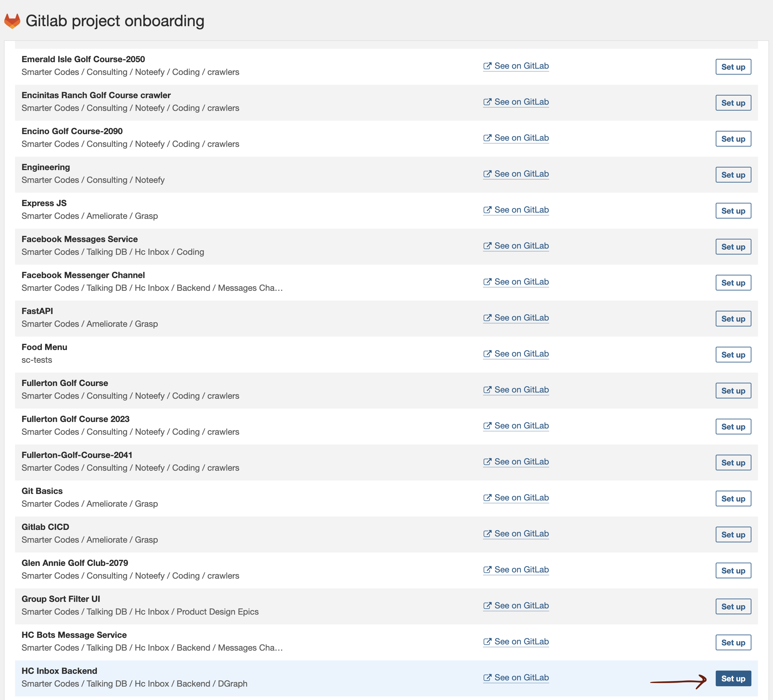View Express JS on GitLab
The width and height of the screenshot is (773, 700).
pos(516,210)
